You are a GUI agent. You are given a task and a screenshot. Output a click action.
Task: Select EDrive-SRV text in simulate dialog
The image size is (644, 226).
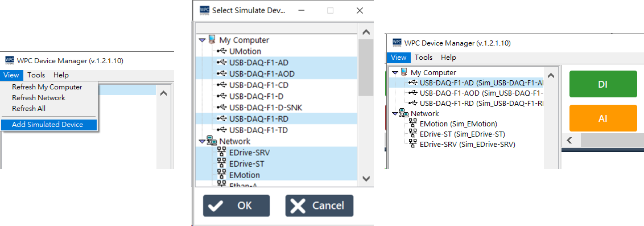click(x=250, y=153)
